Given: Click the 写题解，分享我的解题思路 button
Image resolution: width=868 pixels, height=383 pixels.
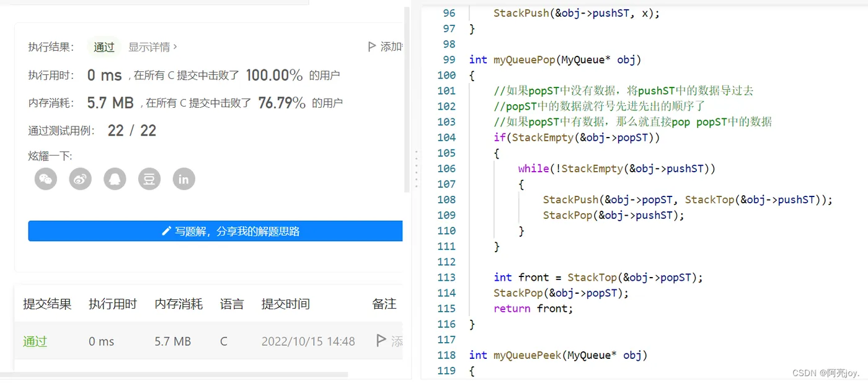Looking at the screenshot, I should (216, 231).
